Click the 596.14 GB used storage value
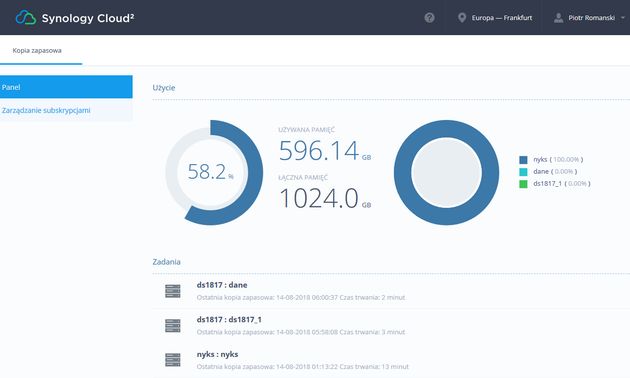The image size is (630, 378). click(325, 151)
